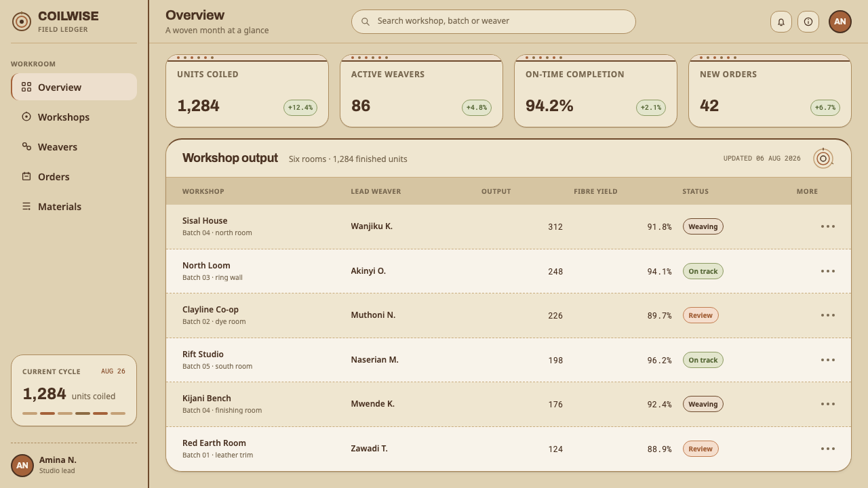Click the Weaving badge for Kijani Bench
This screenshot has width=868, height=488.
(x=703, y=404)
